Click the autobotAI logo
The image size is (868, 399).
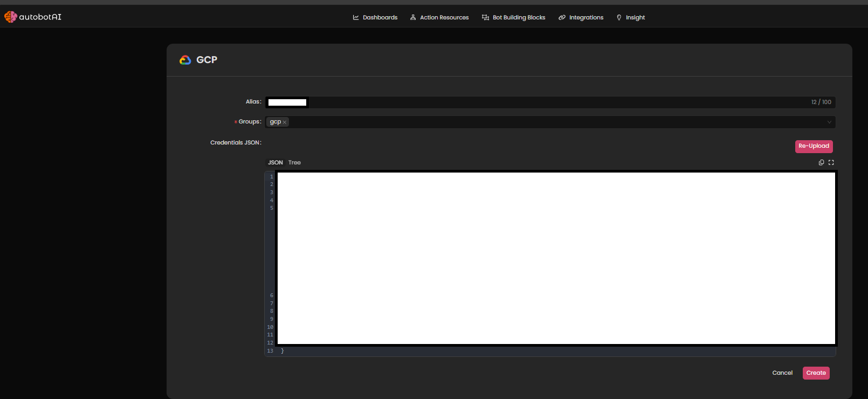tap(33, 17)
